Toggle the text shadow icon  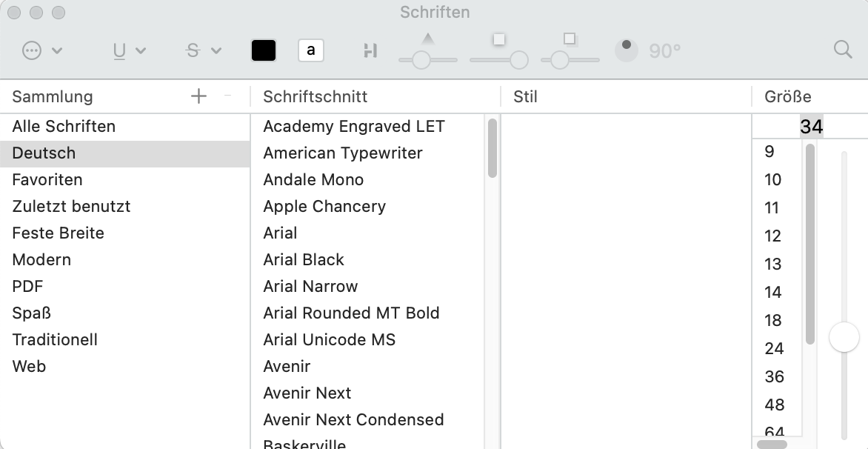pyautogui.click(x=371, y=50)
